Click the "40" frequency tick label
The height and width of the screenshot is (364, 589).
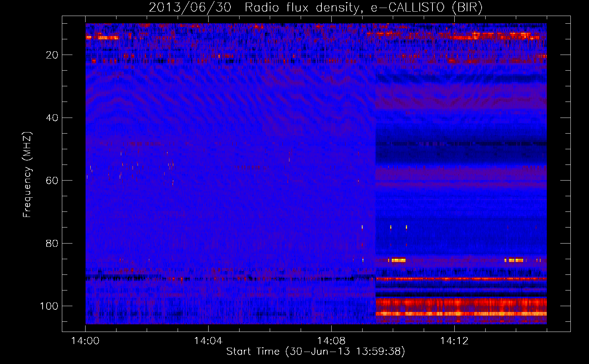52,118
